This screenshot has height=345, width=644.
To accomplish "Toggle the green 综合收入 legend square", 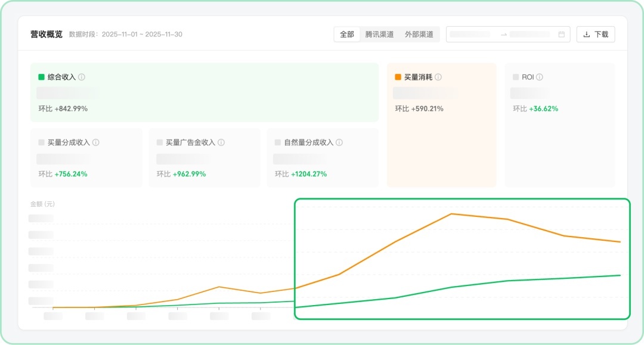I will click(x=42, y=77).
